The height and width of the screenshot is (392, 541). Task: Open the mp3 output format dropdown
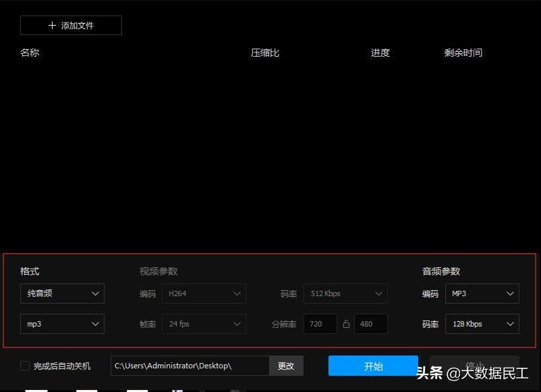[62, 324]
